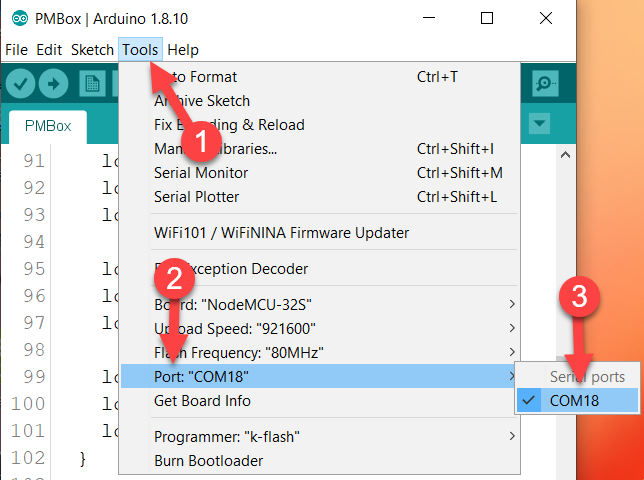Open the File menu

pos(16,50)
